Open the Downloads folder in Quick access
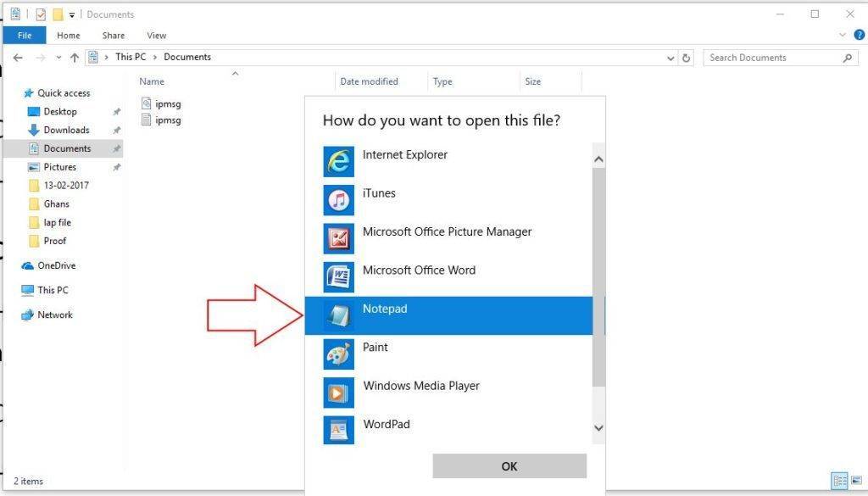Viewport: 868px width, 496px height. pos(66,130)
